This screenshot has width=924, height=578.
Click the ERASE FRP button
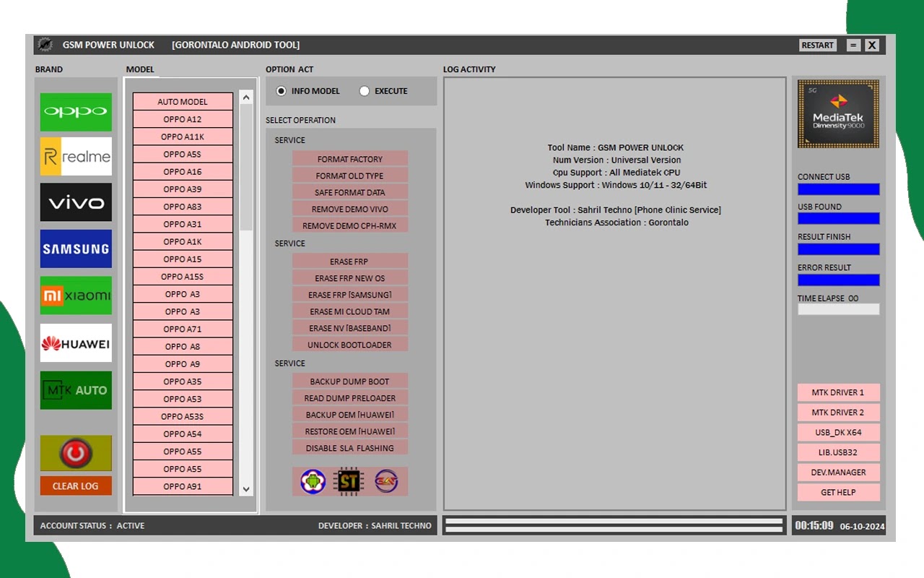(350, 262)
